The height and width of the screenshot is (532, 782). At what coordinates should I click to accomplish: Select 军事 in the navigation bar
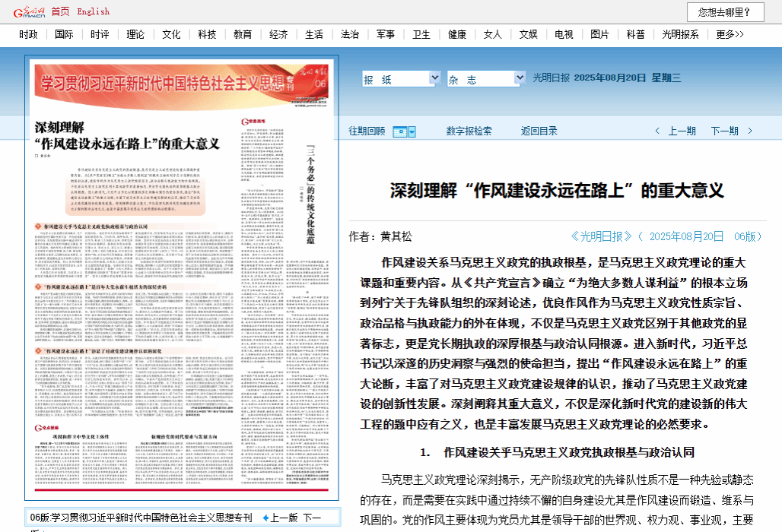click(386, 34)
